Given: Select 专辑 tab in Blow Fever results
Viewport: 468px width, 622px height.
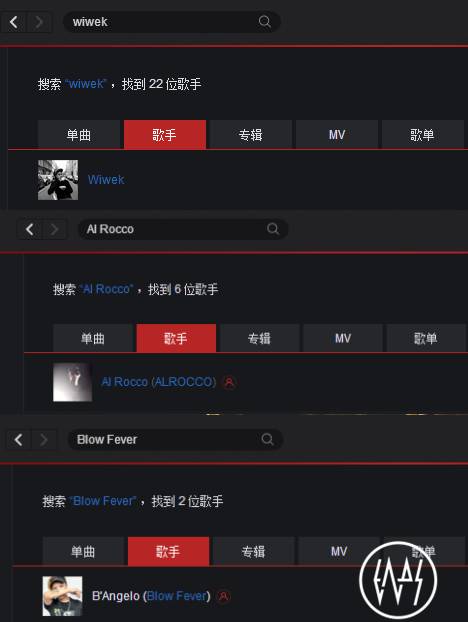Looking at the screenshot, I should coord(253,551).
